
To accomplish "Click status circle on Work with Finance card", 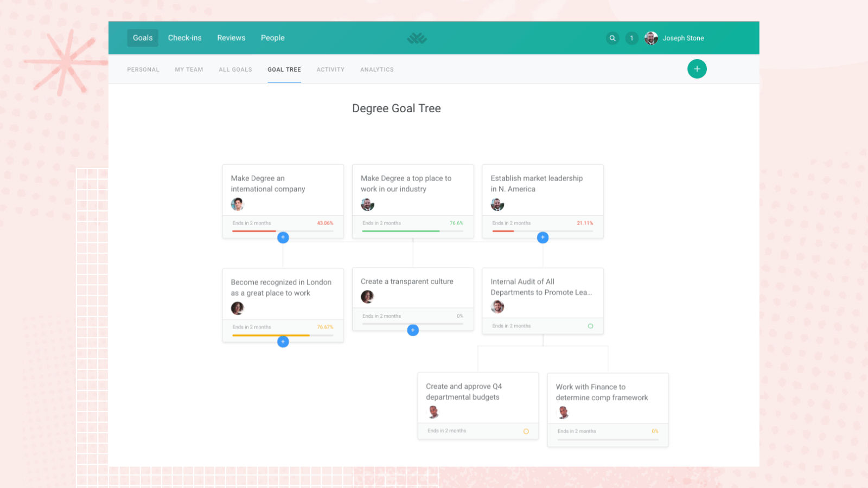I will [654, 431].
